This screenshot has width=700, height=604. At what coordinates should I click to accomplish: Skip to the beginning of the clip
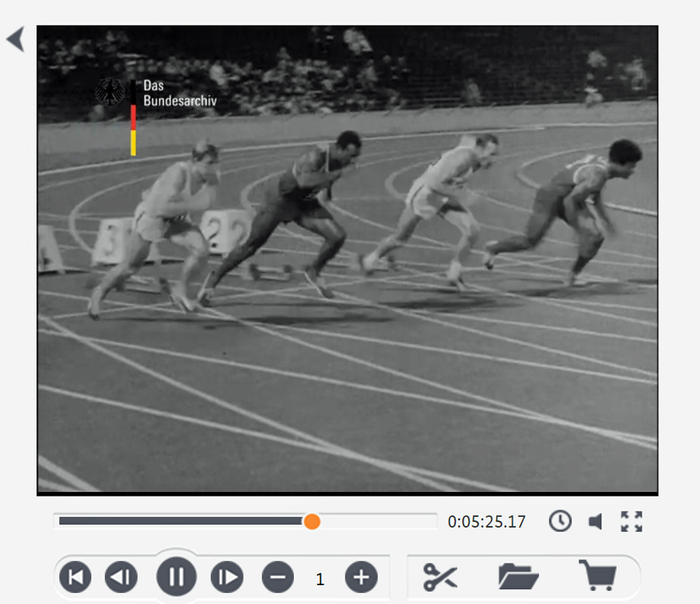[x=75, y=578]
